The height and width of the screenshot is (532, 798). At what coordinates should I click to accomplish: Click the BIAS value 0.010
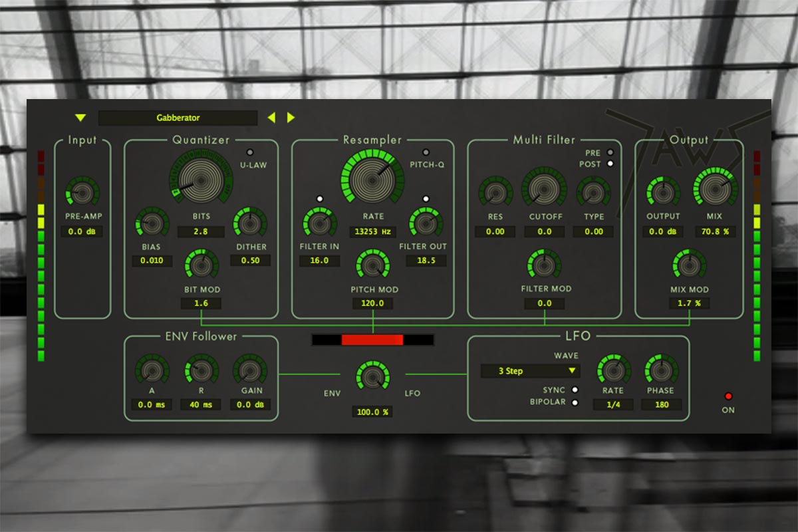(152, 261)
